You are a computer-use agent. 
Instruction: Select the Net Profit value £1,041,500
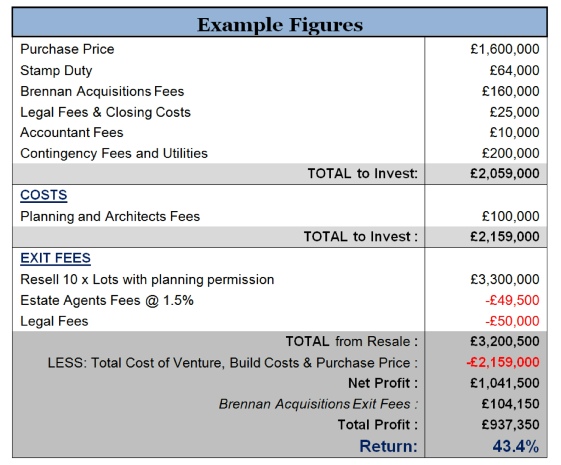pos(505,383)
